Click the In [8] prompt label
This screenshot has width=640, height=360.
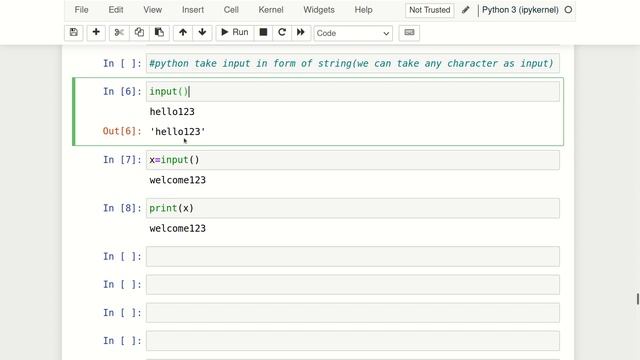pyautogui.click(x=122, y=208)
